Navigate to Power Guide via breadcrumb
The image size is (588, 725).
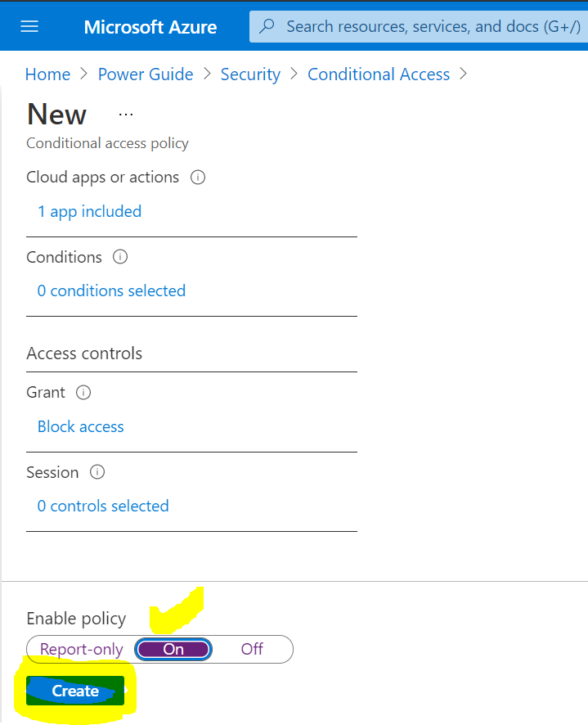coord(145,74)
